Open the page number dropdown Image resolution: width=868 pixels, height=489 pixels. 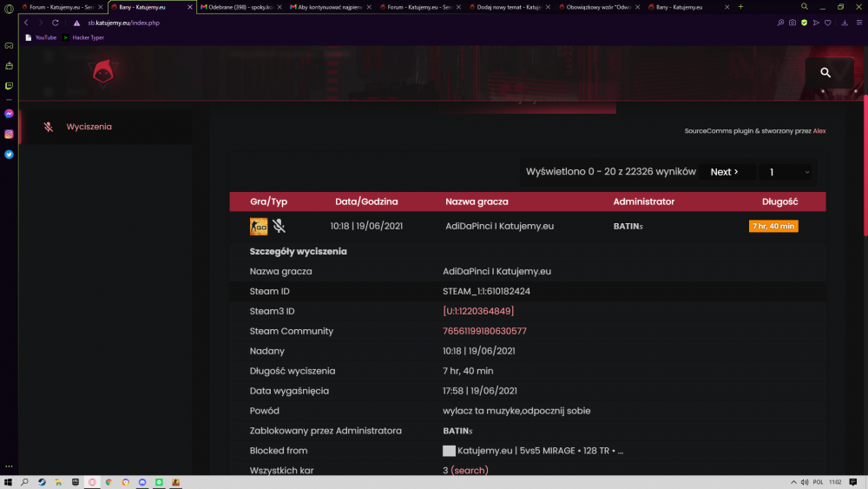coord(787,172)
